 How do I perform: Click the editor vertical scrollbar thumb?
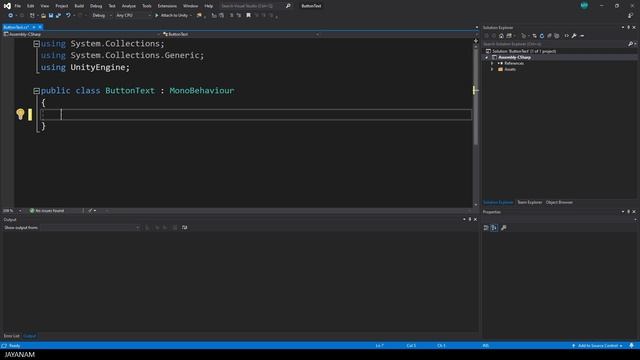[x=476, y=96]
